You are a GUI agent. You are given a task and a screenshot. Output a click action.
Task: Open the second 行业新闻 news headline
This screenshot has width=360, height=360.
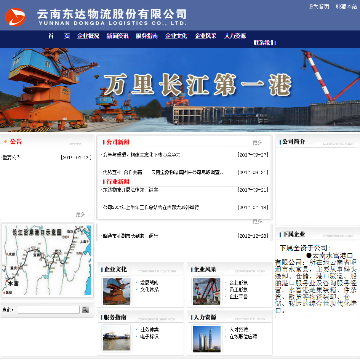[150, 207]
